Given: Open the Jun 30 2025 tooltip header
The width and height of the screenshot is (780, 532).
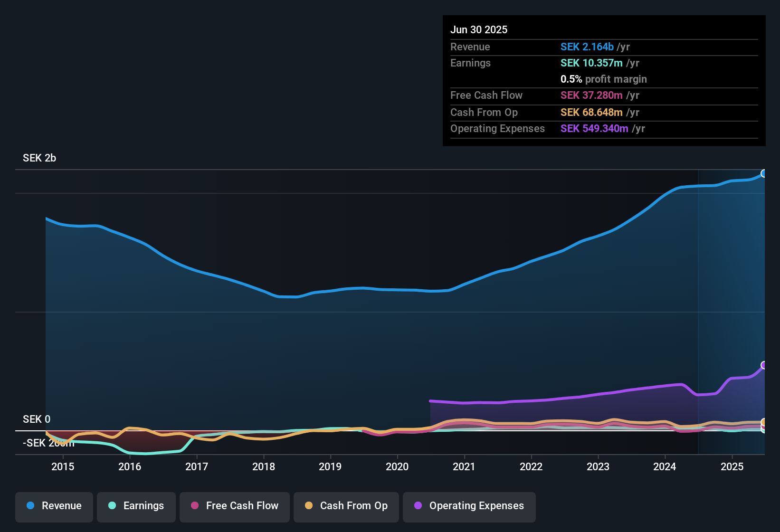Looking at the screenshot, I should [479, 29].
